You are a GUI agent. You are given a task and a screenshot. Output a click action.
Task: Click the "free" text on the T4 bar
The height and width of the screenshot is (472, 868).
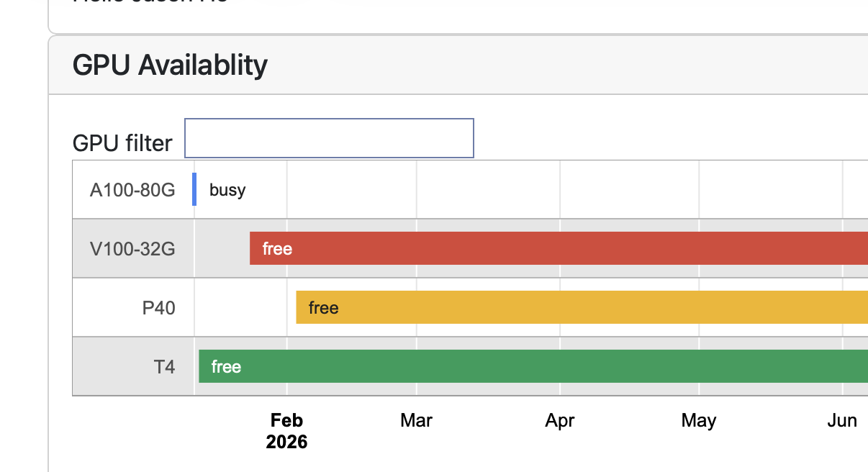click(226, 367)
